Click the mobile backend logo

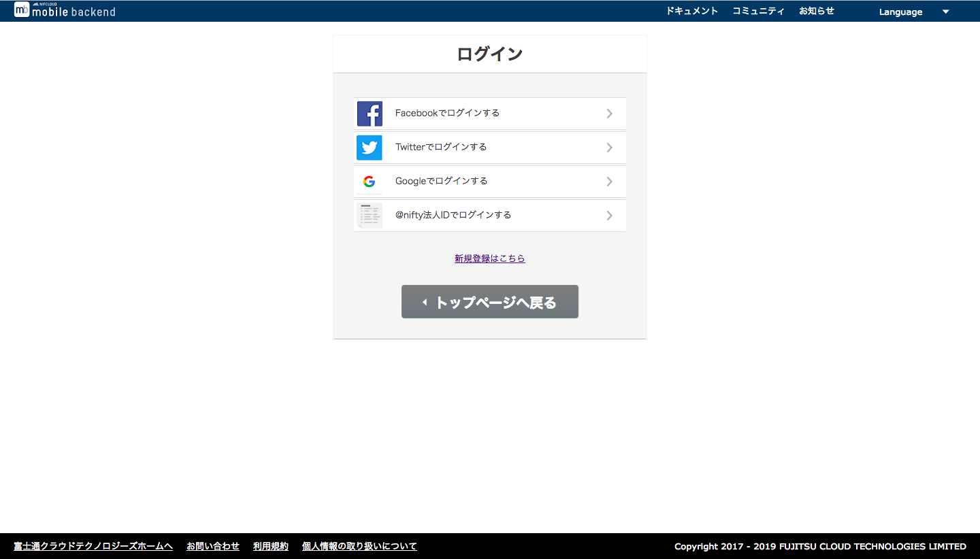click(x=65, y=10)
